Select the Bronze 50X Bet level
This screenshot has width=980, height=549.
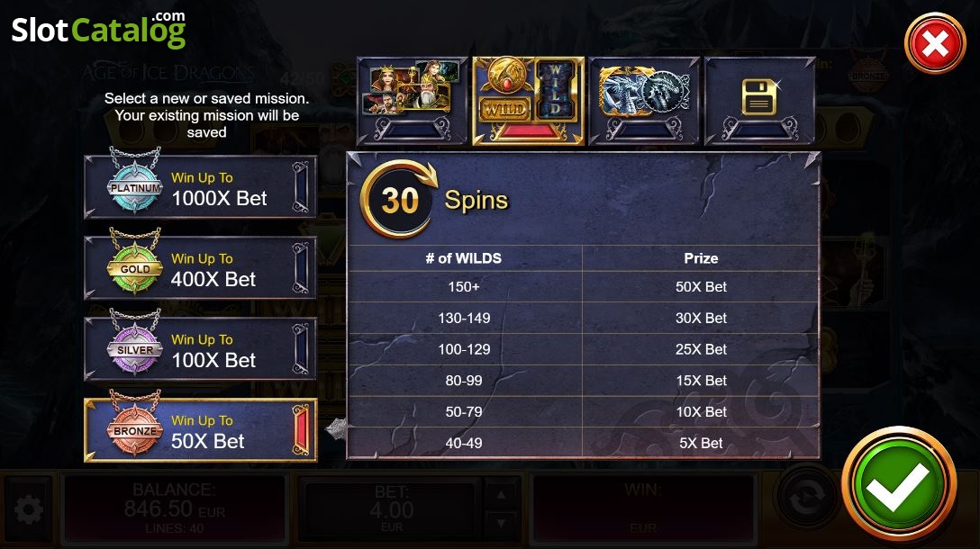coord(200,429)
